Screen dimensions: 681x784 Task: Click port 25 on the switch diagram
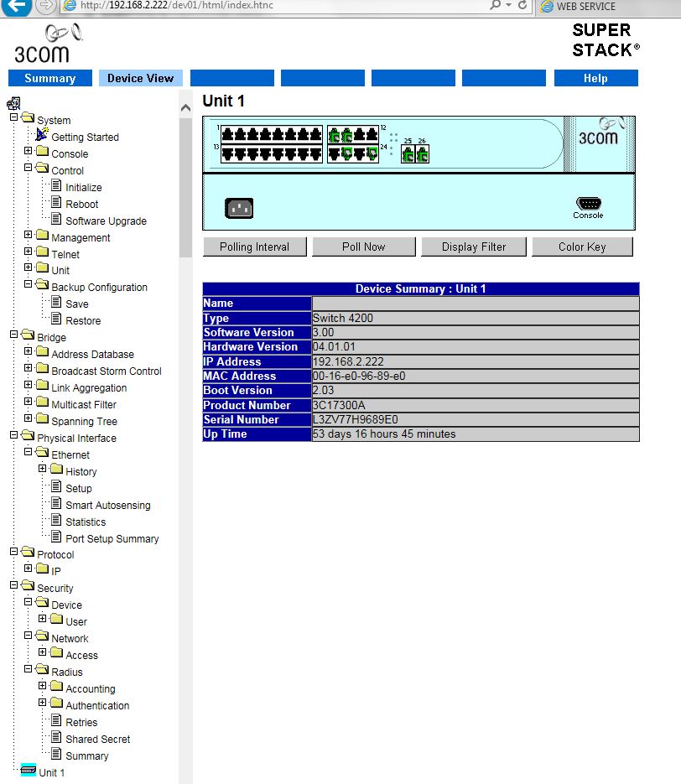[x=408, y=154]
